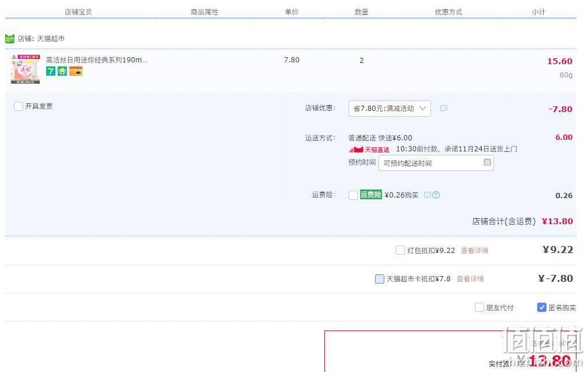The height and width of the screenshot is (372, 588).
Task: Check the 朋友代付 checkbox
Action: pyautogui.click(x=480, y=307)
